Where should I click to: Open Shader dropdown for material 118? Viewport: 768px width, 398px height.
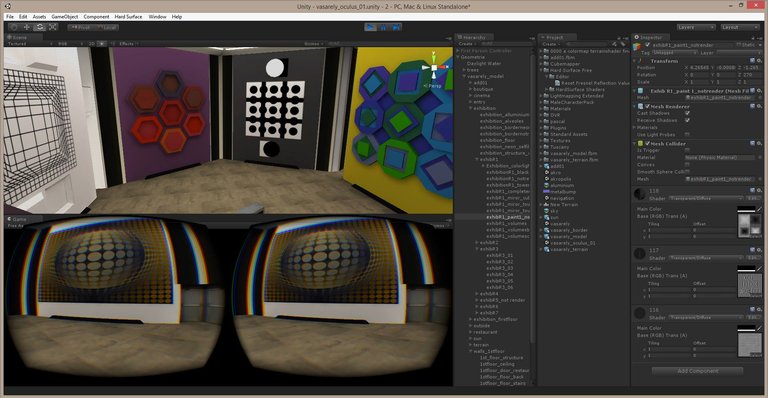tap(706, 198)
